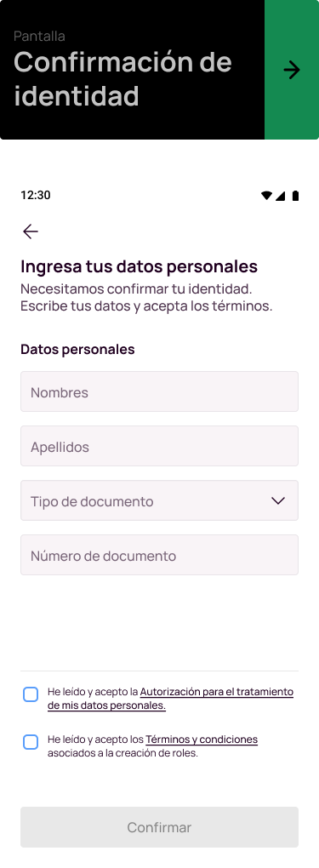The width and height of the screenshot is (319, 868).
Task: Click the Ingresa tus datos personales heading
Action: click(x=139, y=266)
